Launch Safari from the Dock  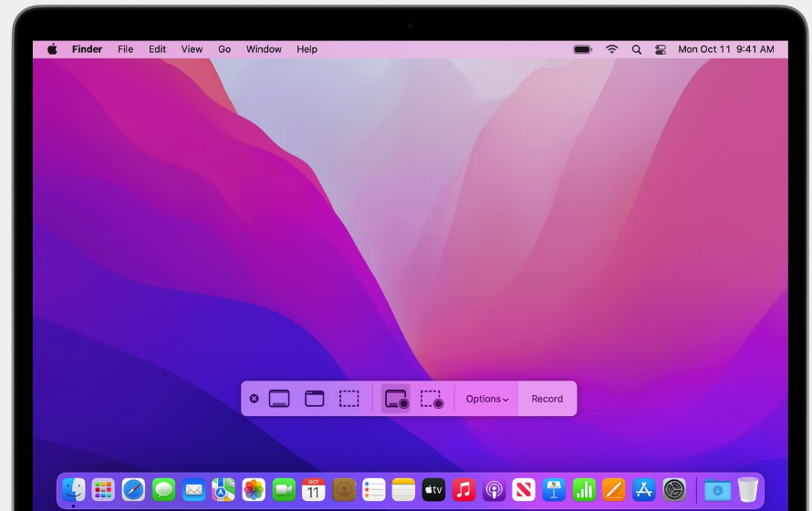point(133,490)
